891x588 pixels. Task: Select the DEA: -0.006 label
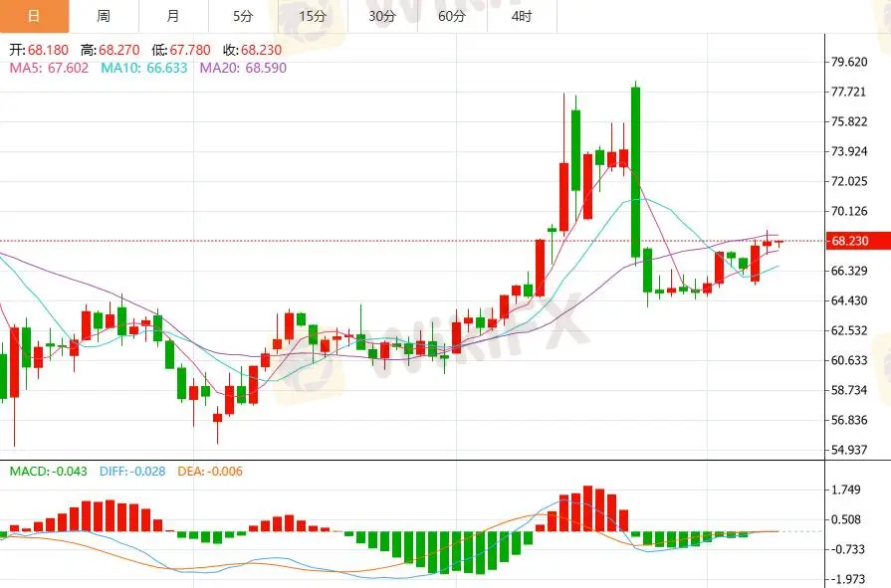click(x=209, y=472)
